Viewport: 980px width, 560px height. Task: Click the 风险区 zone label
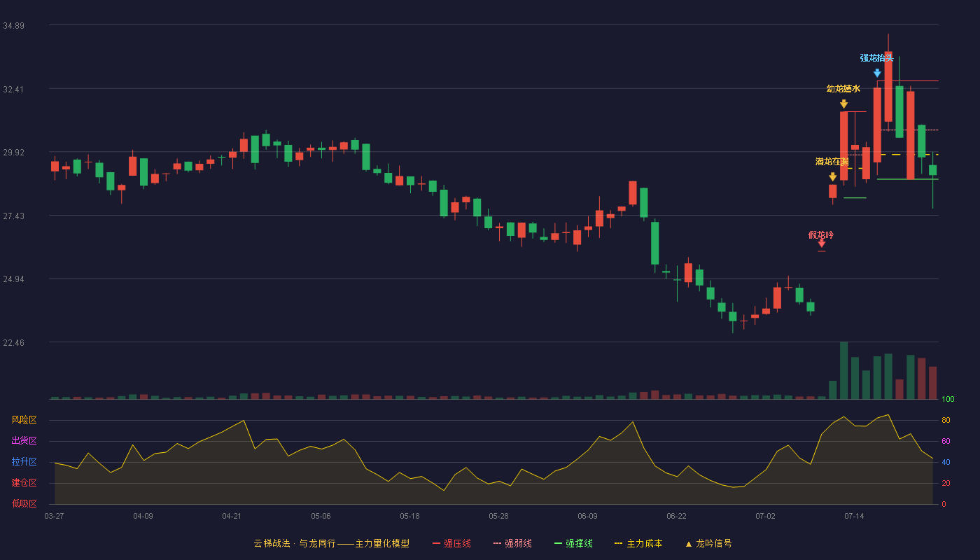(x=24, y=420)
